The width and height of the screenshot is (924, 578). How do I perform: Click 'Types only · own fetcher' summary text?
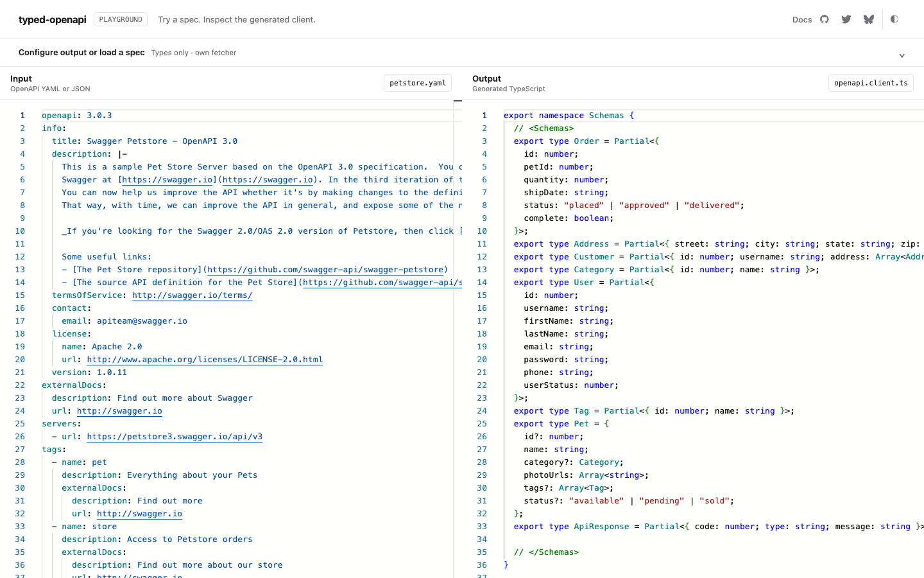[x=194, y=53]
